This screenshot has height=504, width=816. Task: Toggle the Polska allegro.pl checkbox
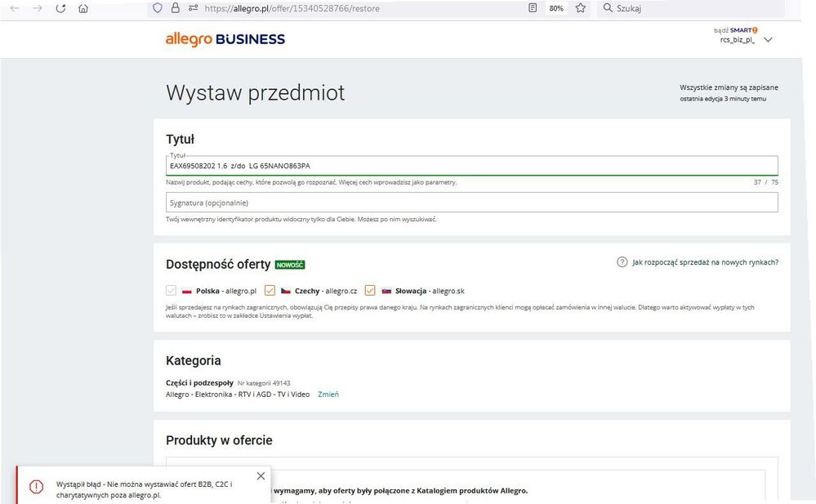point(171,291)
